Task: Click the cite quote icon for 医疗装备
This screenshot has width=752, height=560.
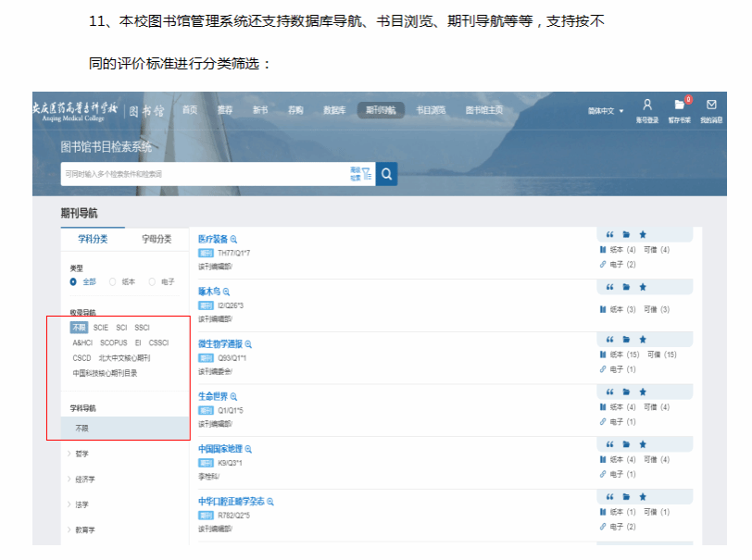Action: tap(610, 234)
